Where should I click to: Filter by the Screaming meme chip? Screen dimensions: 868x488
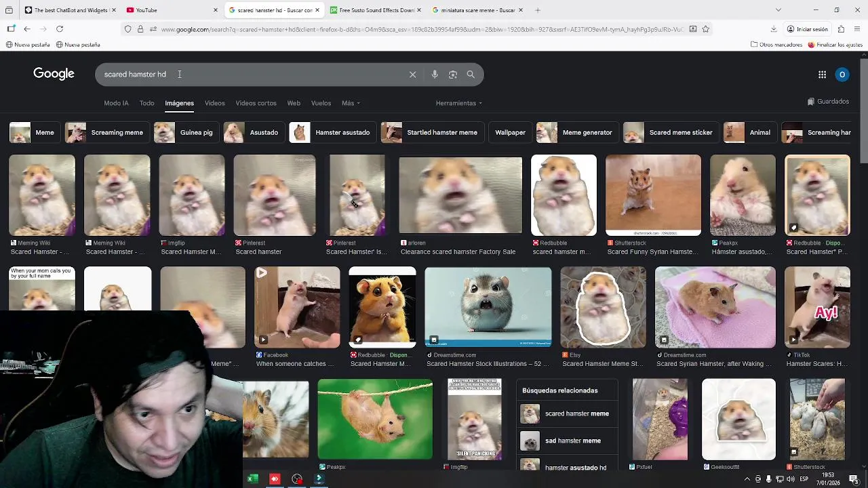[x=106, y=132]
